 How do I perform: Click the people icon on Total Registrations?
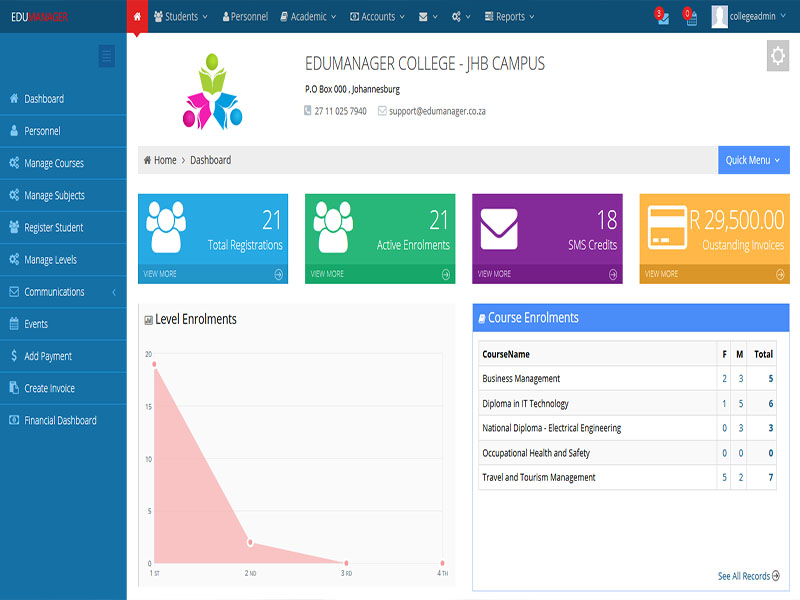(166, 227)
